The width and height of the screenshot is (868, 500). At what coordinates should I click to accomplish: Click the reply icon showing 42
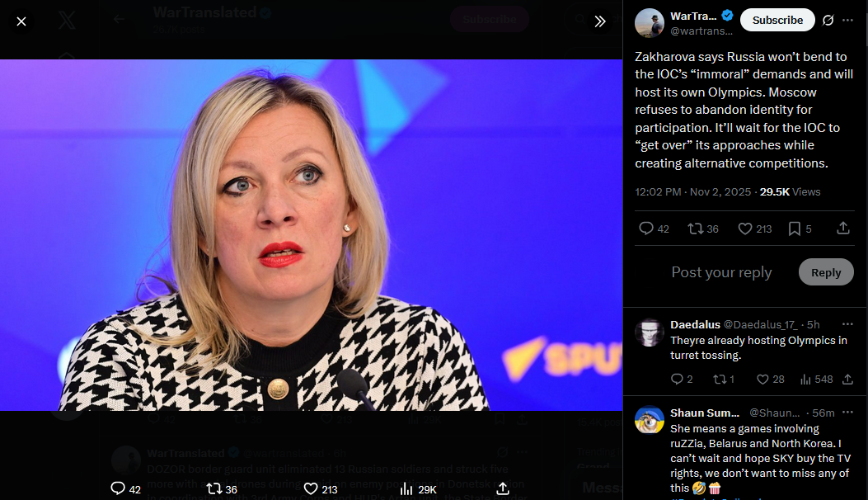[654, 229]
